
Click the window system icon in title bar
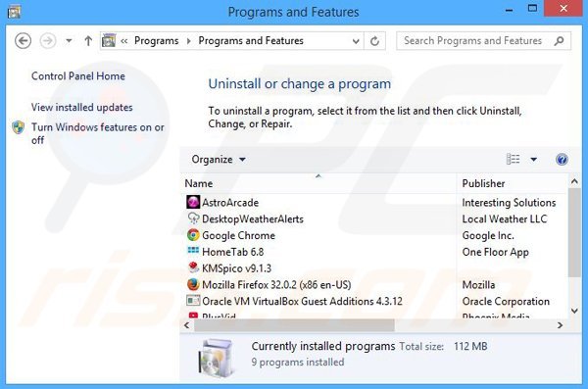(x=14, y=13)
